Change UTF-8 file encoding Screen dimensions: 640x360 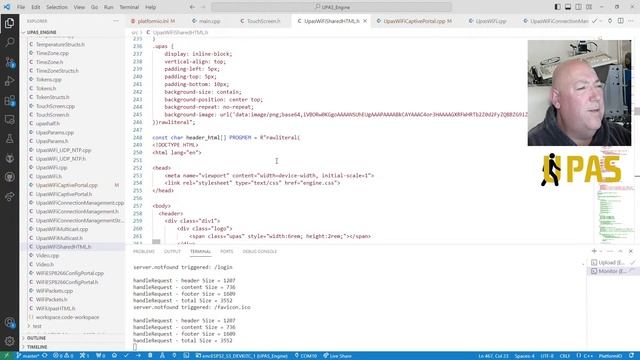547,356
